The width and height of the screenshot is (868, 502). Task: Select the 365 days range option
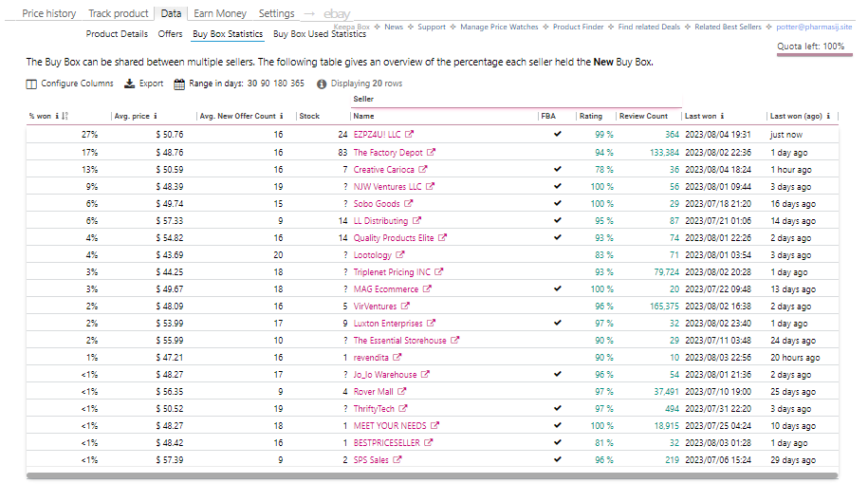(x=297, y=84)
